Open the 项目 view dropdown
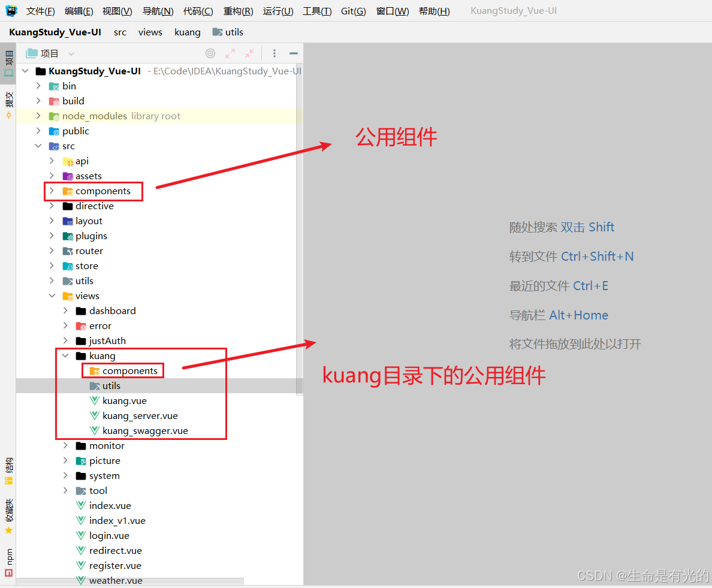 (x=71, y=53)
